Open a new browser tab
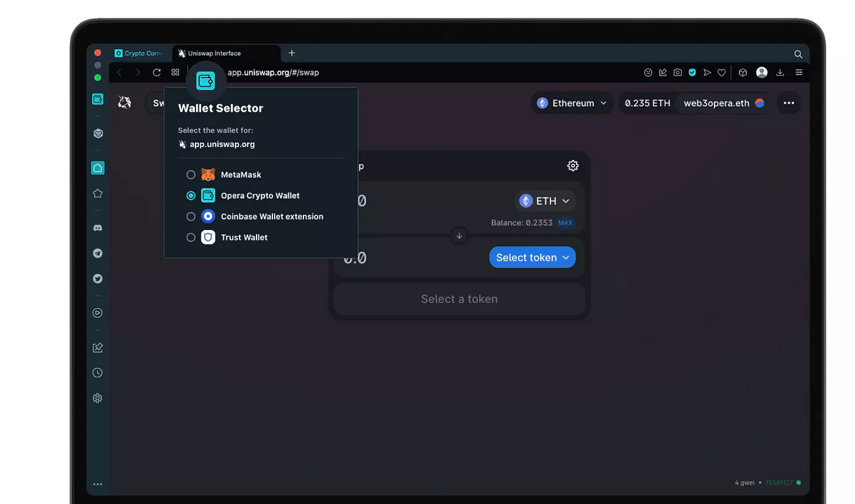 point(292,53)
